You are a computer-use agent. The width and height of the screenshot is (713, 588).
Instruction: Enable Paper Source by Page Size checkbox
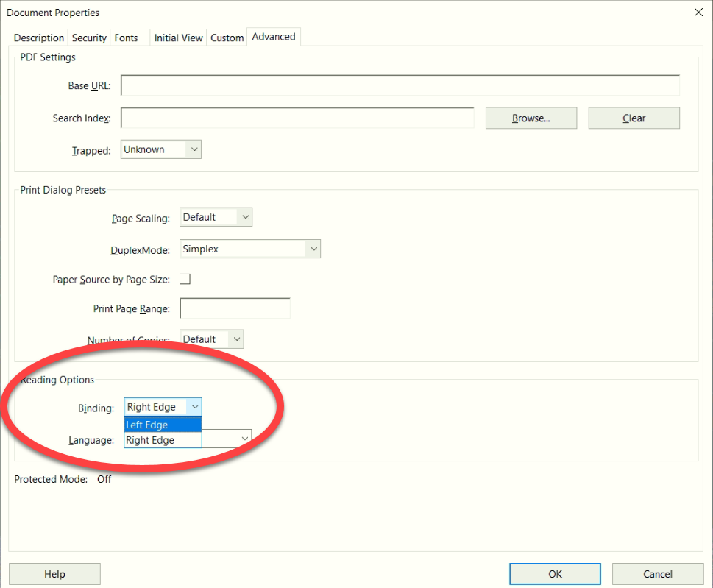pos(185,279)
